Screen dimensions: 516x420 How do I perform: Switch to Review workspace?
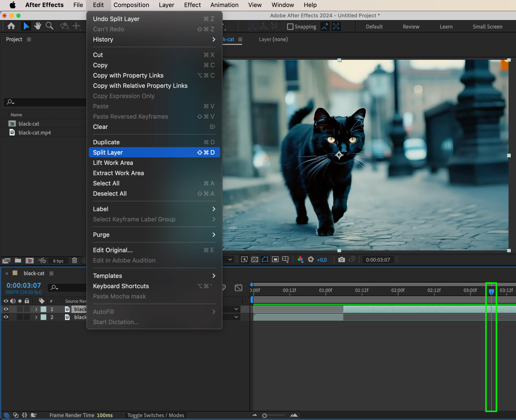(x=411, y=27)
